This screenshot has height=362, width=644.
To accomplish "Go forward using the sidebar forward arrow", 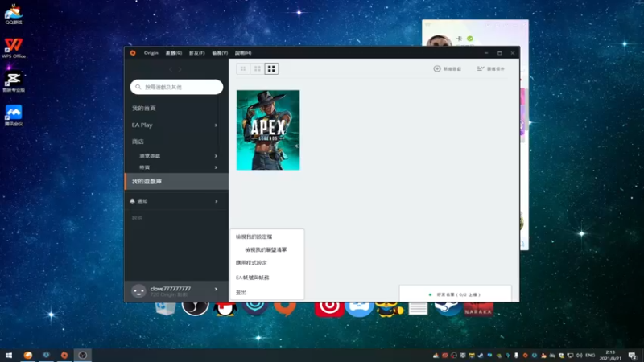I will point(180,69).
